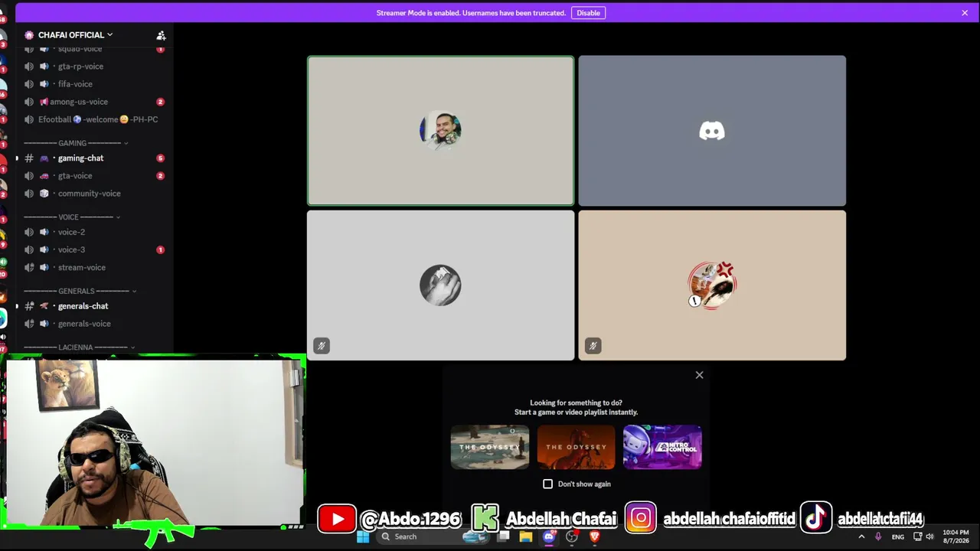Click the unread badge 1 on voice-3

160,249
